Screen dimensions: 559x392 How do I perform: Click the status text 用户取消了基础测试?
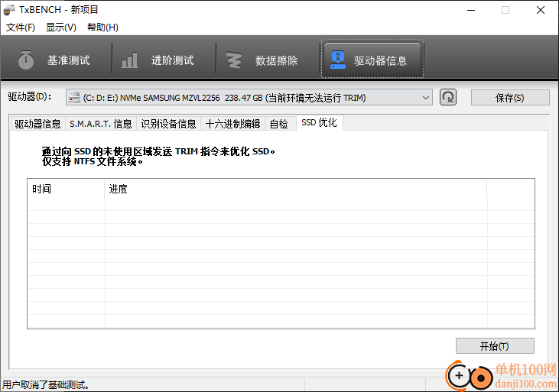pyautogui.click(x=45, y=385)
